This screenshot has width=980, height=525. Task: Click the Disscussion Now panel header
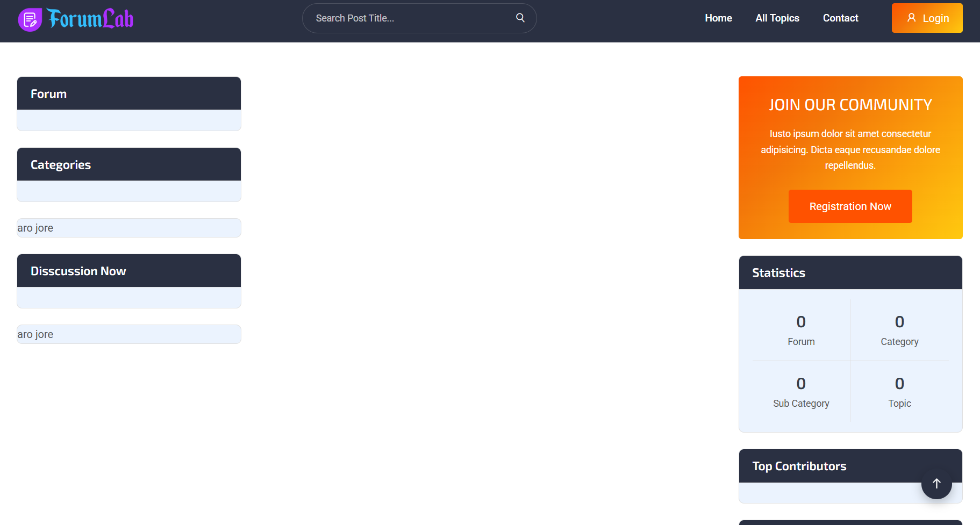(x=129, y=271)
